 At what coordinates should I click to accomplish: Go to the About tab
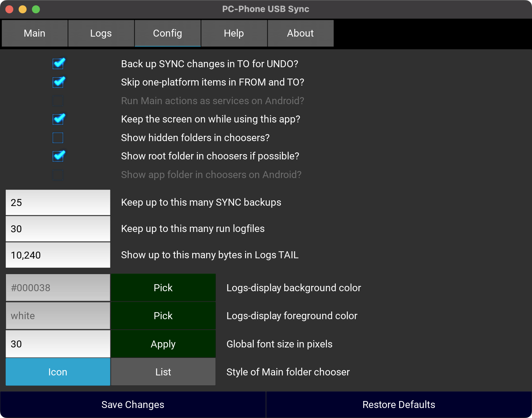[x=300, y=33]
